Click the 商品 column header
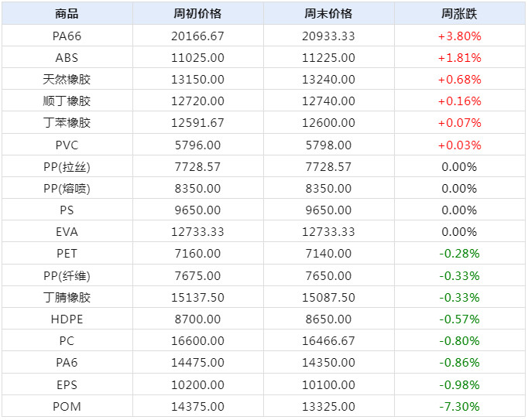This screenshot has height=420, width=528. coord(67,14)
